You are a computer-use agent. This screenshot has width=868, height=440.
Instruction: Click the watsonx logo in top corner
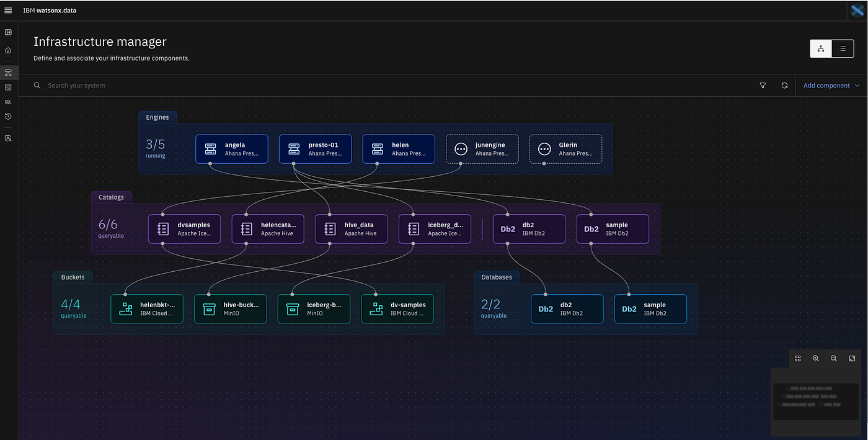[857, 11]
